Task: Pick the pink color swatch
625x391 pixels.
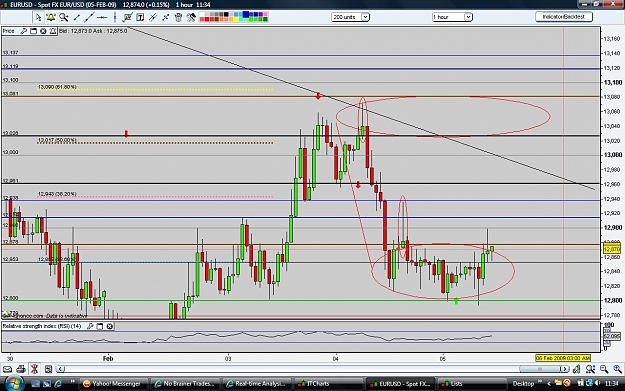Action: (x=266, y=14)
